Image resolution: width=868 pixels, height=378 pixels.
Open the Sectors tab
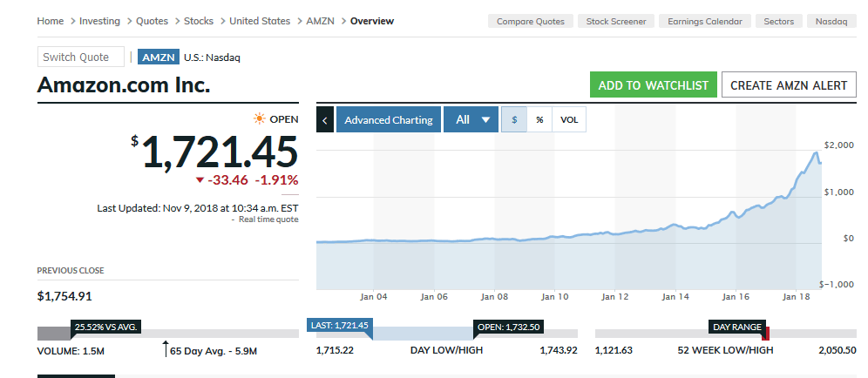[x=779, y=21]
